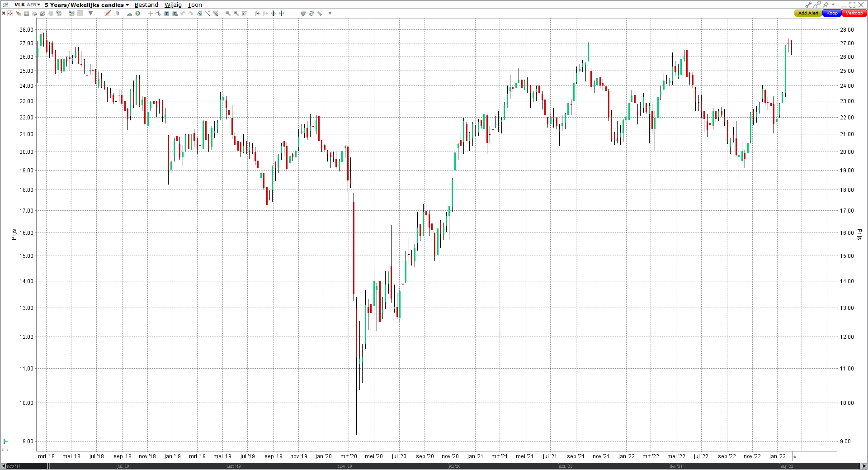Click the chain link icon at top right
The image size is (868, 470).
click(817, 5)
